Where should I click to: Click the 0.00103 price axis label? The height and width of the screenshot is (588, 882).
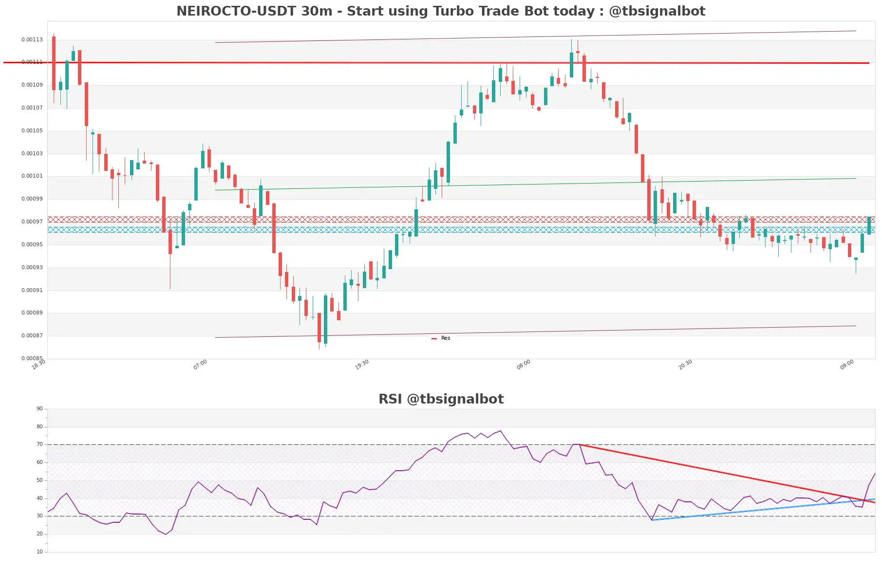click(32, 154)
